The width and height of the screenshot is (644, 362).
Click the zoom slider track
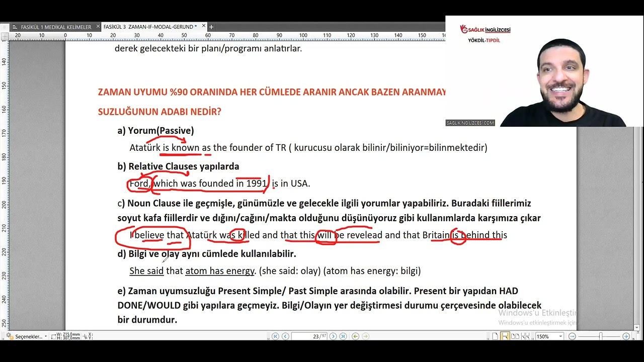599,336
